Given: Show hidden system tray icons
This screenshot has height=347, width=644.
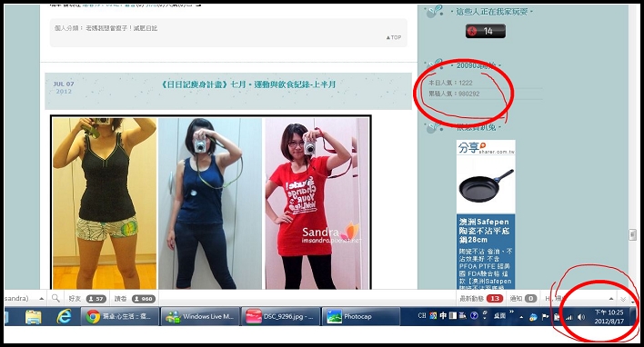Looking at the screenshot, I should coord(521,317).
